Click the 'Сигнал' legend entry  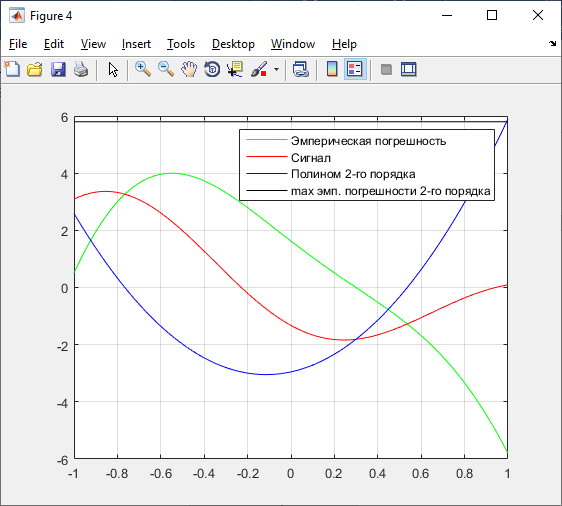pyautogui.click(x=311, y=158)
